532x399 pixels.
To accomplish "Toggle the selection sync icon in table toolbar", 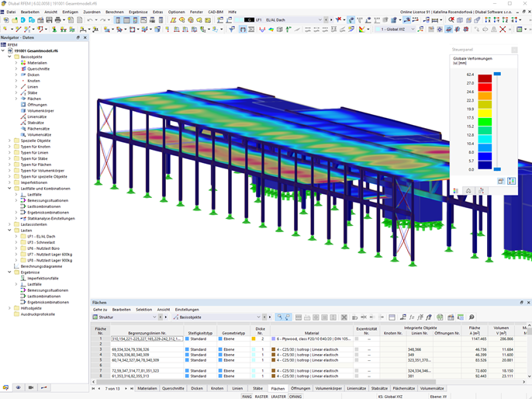I will [279, 317].
